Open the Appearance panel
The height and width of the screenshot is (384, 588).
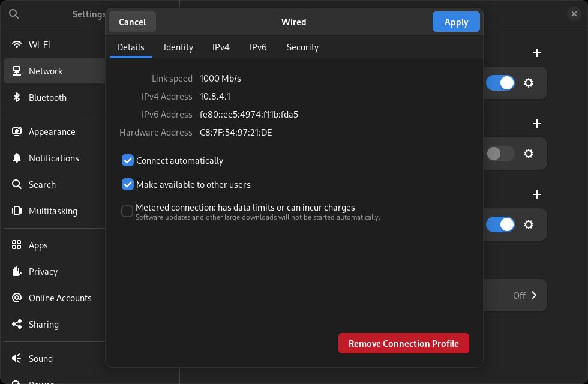pos(52,132)
